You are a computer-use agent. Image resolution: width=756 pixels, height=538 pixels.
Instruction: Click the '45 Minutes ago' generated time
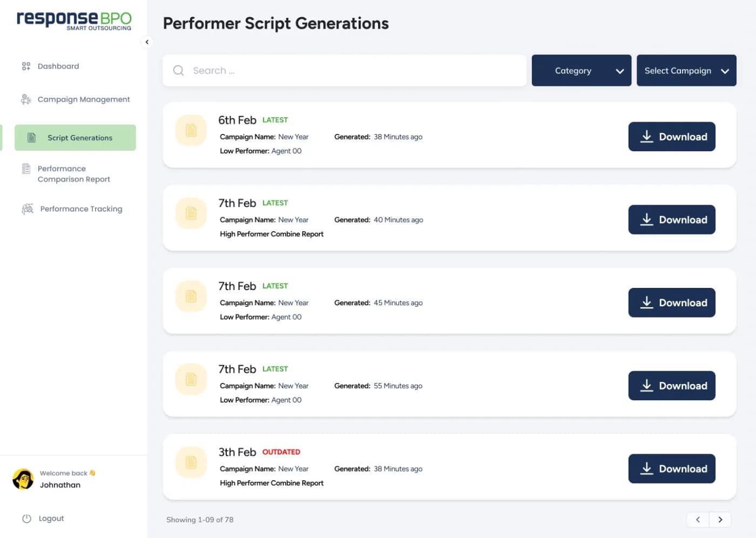[x=398, y=303]
